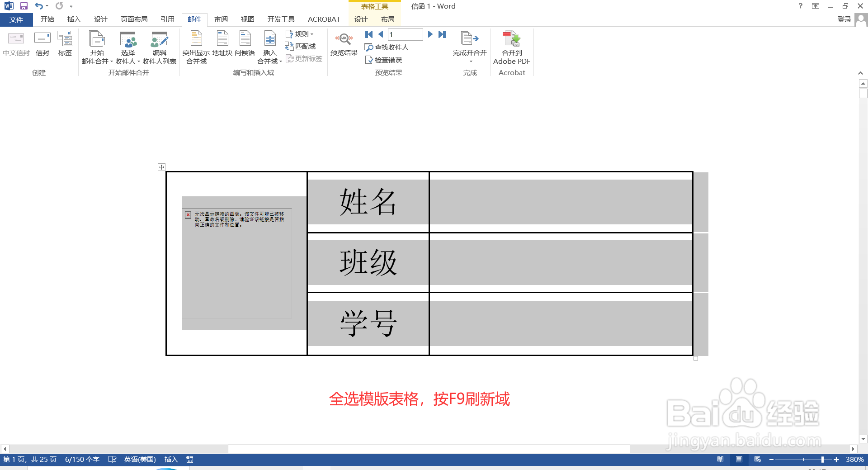Viewport: 868px width, 470px height.
Task: Switch to Read Mode in status bar
Action: 721,459
